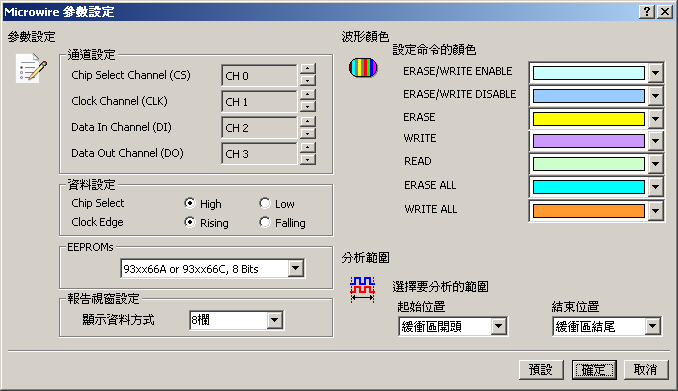This screenshot has height=391, width=678.
Task: Expand ERASE/WRITE ENABLE color dropdown arrow
Action: point(656,73)
